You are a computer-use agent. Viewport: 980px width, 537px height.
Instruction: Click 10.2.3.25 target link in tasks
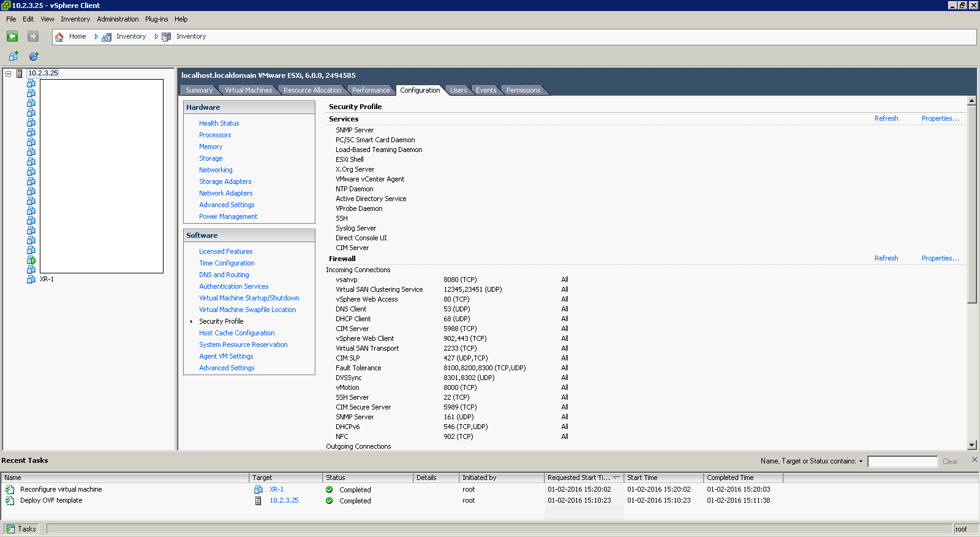click(284, 501)
